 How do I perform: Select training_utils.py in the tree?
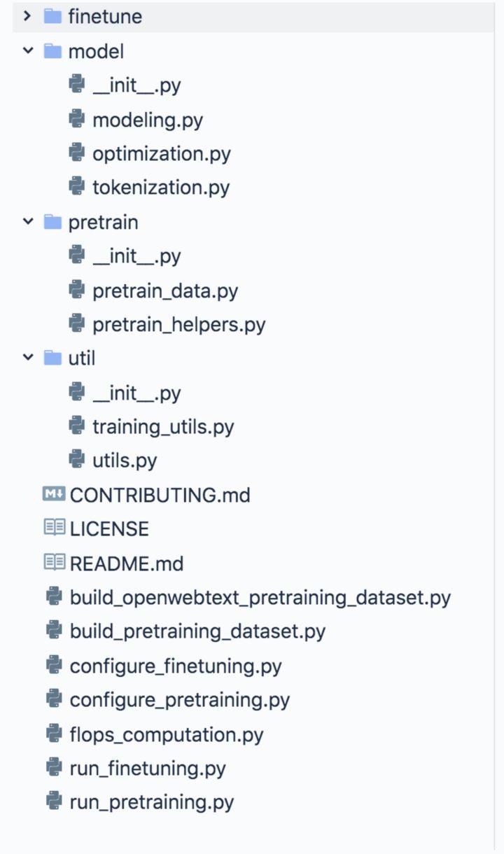tap(163, 426)
